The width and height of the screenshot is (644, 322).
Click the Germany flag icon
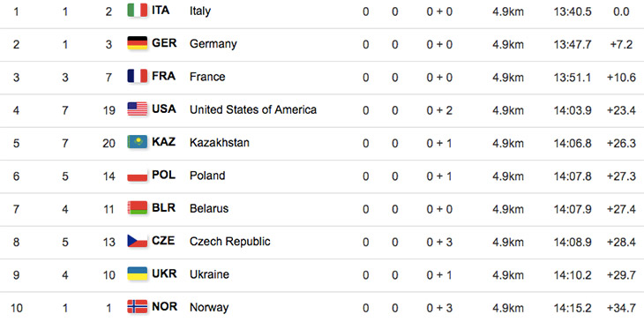click(x=137, y=43)
